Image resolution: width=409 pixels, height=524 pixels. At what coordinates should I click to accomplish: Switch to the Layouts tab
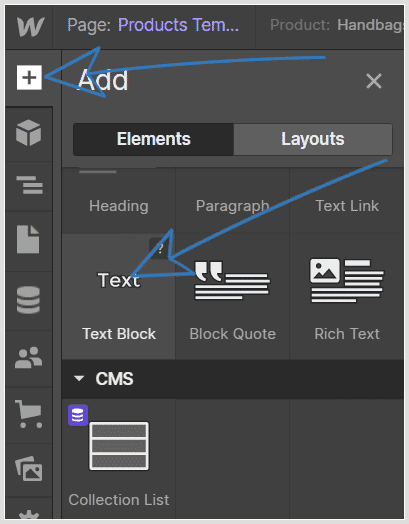pyautogui.click(x=313, y=139)
